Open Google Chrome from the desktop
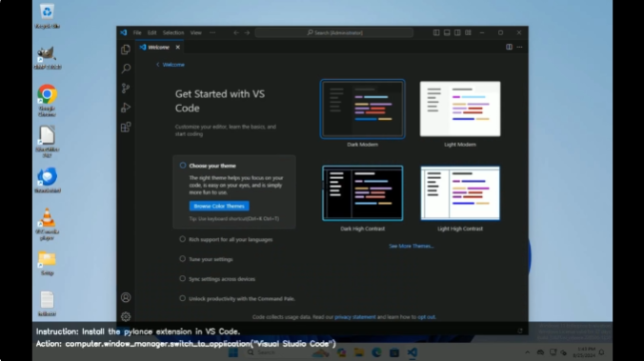 (48, 100)
